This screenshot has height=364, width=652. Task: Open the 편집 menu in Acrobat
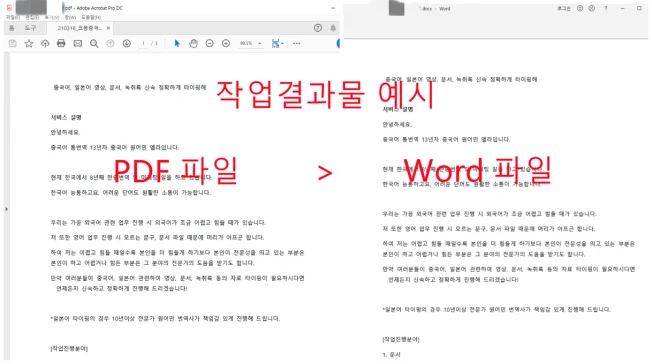point(32,17)
